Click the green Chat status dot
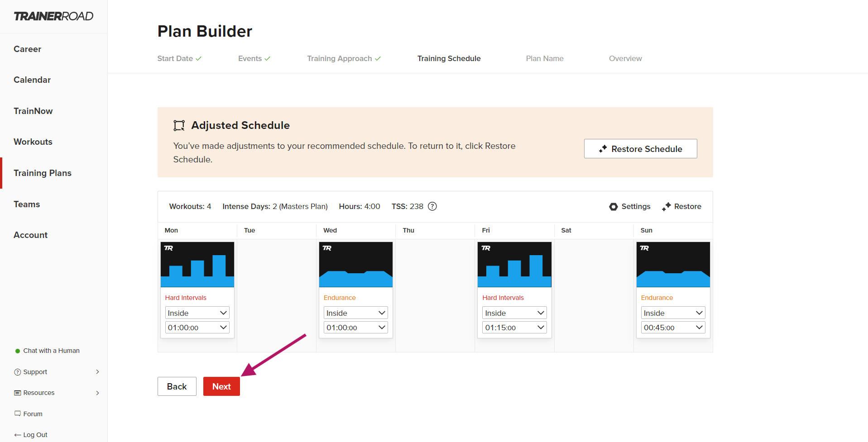This screenshot has height=442, width=868. [18, 351]
